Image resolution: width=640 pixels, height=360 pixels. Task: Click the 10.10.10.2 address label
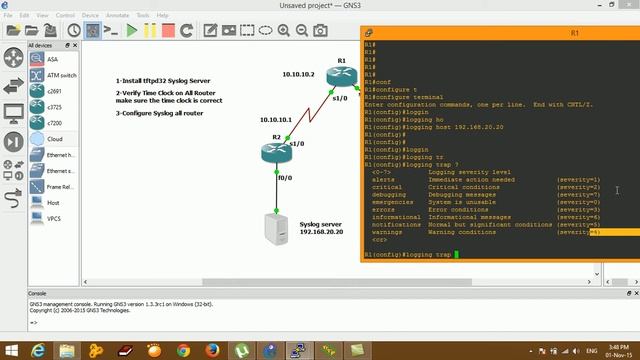tap(298, 74)
